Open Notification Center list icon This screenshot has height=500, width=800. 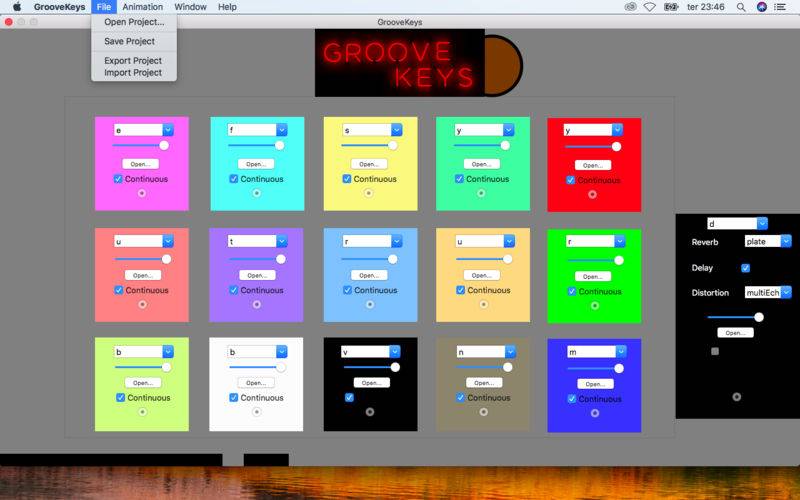[x=780, y=7]
